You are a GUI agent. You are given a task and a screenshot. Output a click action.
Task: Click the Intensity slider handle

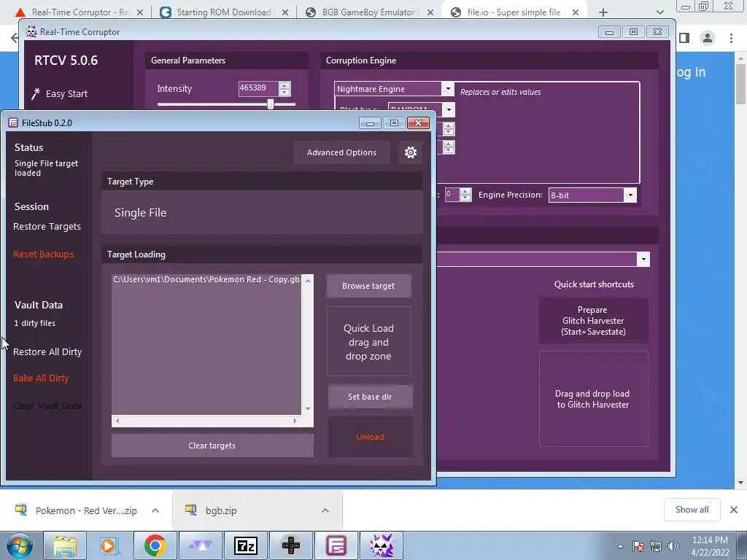[271, 104]
